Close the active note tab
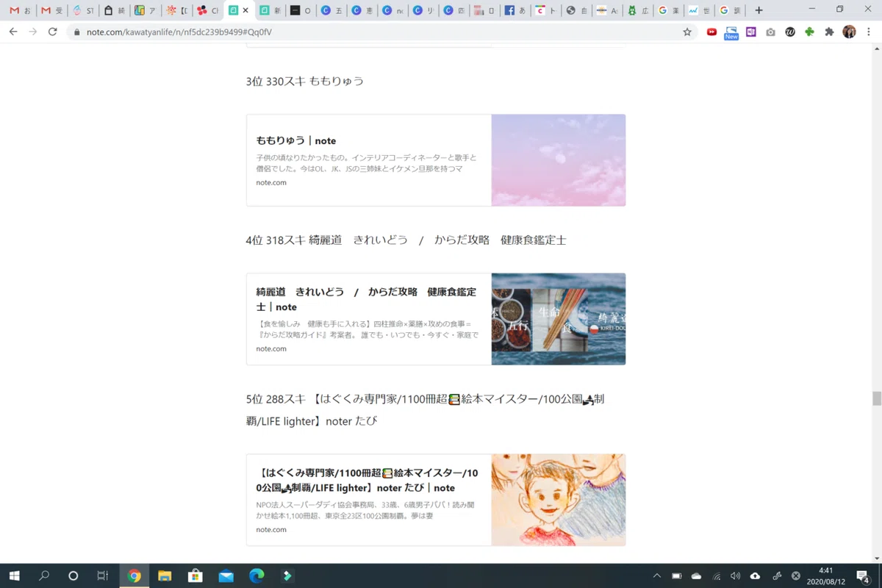882x588 pixels. pos(245,10)
